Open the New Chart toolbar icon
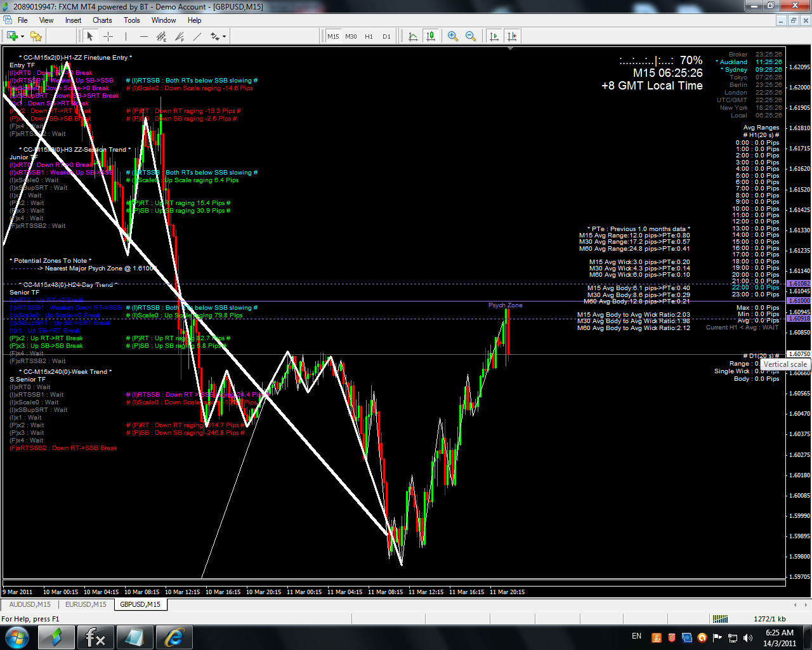Viewport: 812px width, 650px height. point(12,36)
